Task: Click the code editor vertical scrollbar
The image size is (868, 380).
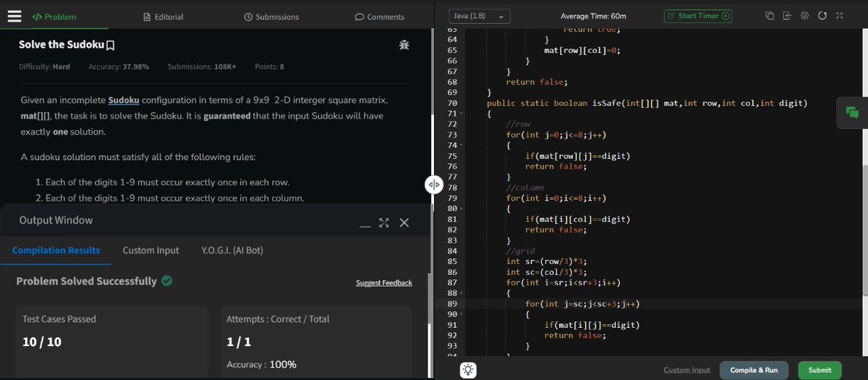Action: (x=864, y=229)
